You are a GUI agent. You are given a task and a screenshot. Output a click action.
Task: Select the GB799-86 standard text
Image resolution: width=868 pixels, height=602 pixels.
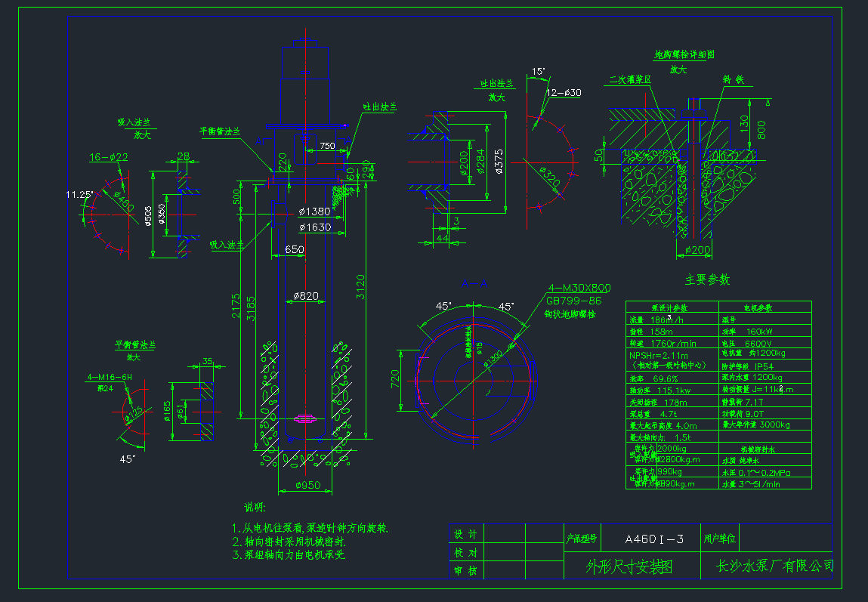[x=574, y=301]
